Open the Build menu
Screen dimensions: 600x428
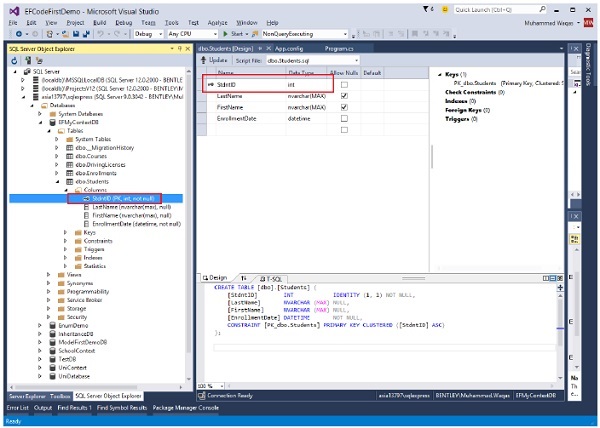(100, 21)
